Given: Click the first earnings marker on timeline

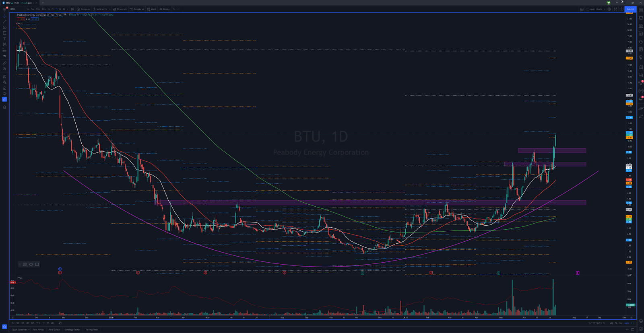Looking at the screenshot, I should tap(60, 273).
